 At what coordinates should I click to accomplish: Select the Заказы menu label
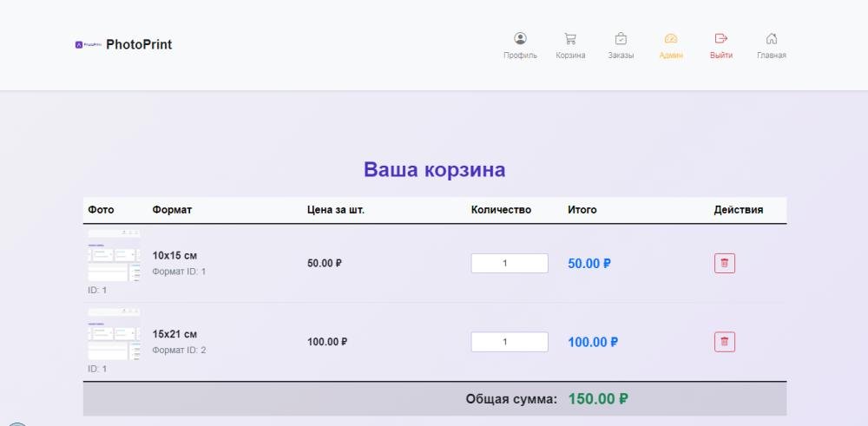621,56
